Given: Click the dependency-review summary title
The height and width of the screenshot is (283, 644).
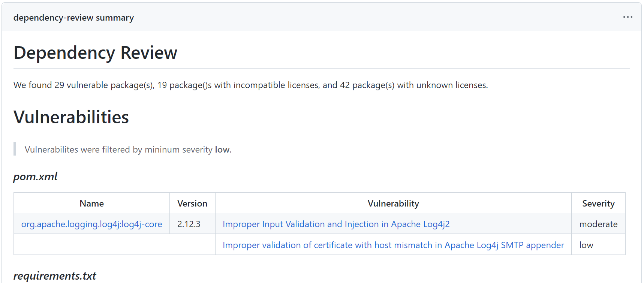Looking at the screenshot, I should coord(73,18).
